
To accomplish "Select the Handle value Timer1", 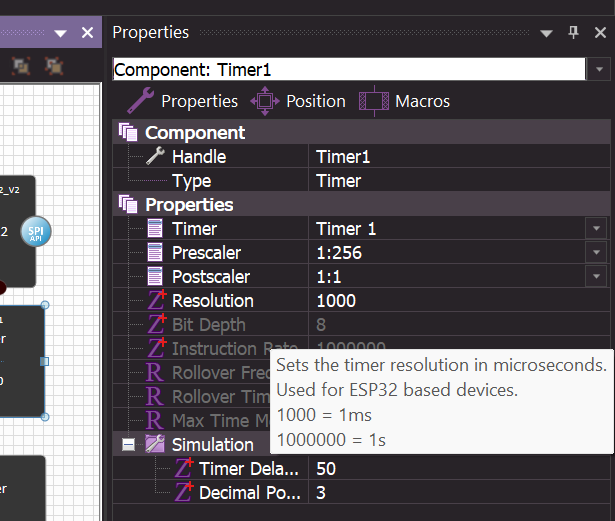I will (x=343, y=157).
